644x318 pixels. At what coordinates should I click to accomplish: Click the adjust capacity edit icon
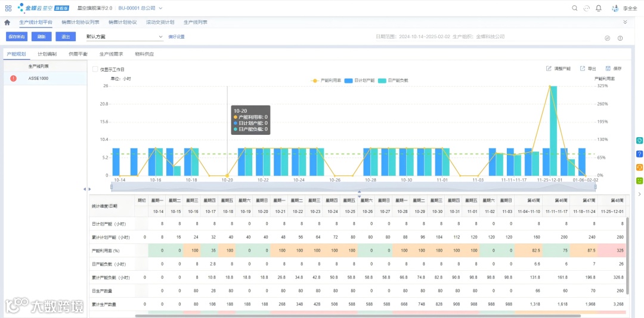549,69
